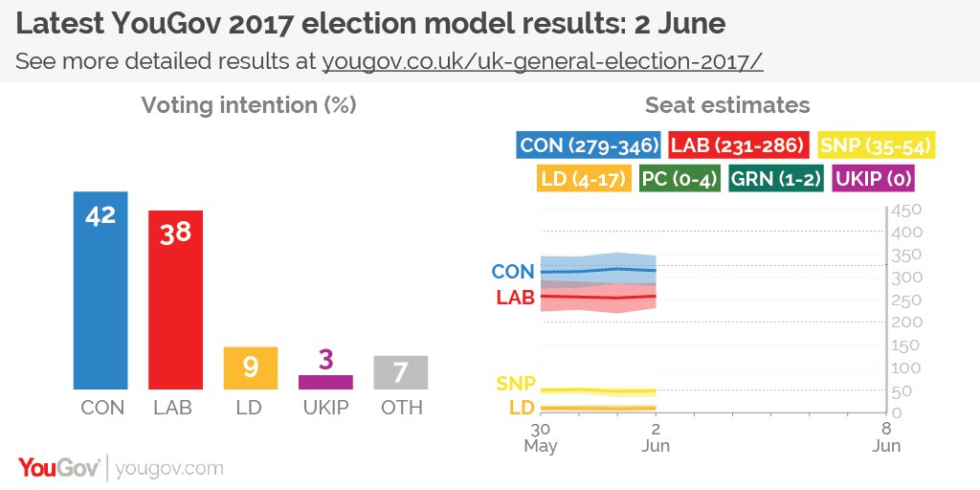
Task: Click the red LAB bar showing 38
Action: point(176,300)
